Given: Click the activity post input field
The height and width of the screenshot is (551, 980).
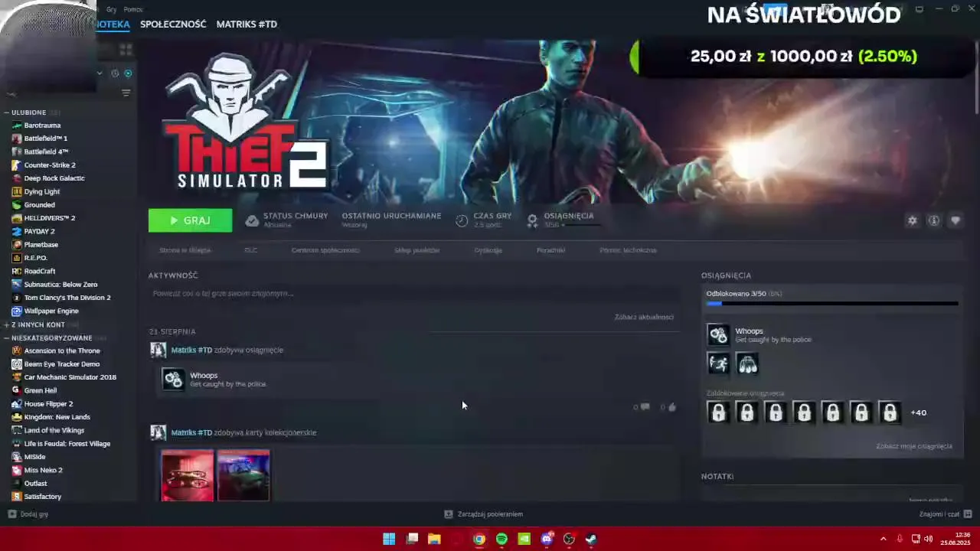Looking at the screenshot, I should pos(414,294).
